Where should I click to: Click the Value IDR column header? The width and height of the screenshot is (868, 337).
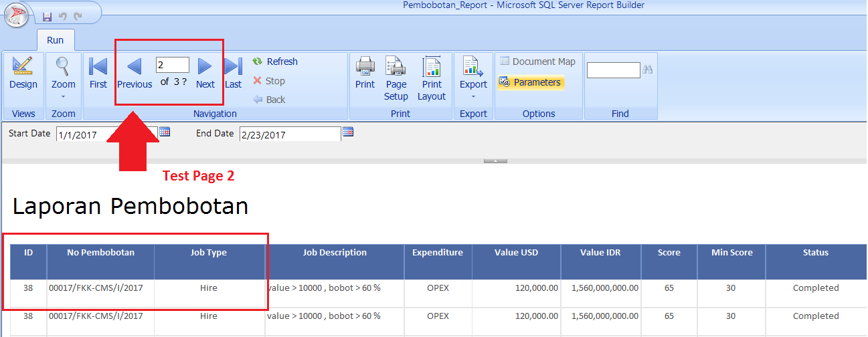coord(601,261)
